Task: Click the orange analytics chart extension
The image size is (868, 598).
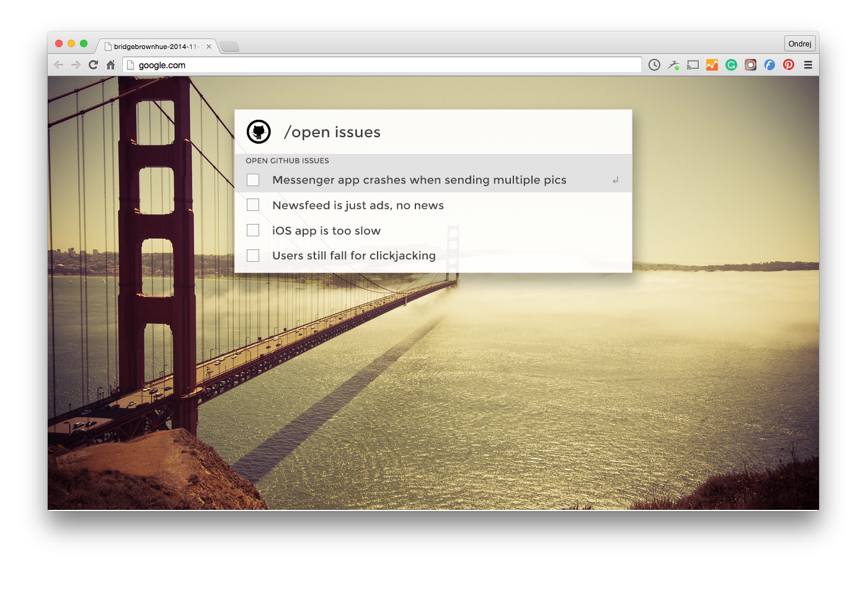Action: pos(712,65)
